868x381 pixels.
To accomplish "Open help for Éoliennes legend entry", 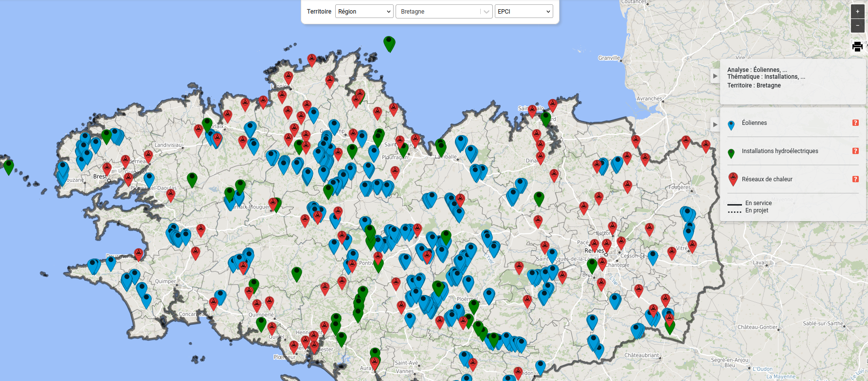I will [x=855, y=123].
